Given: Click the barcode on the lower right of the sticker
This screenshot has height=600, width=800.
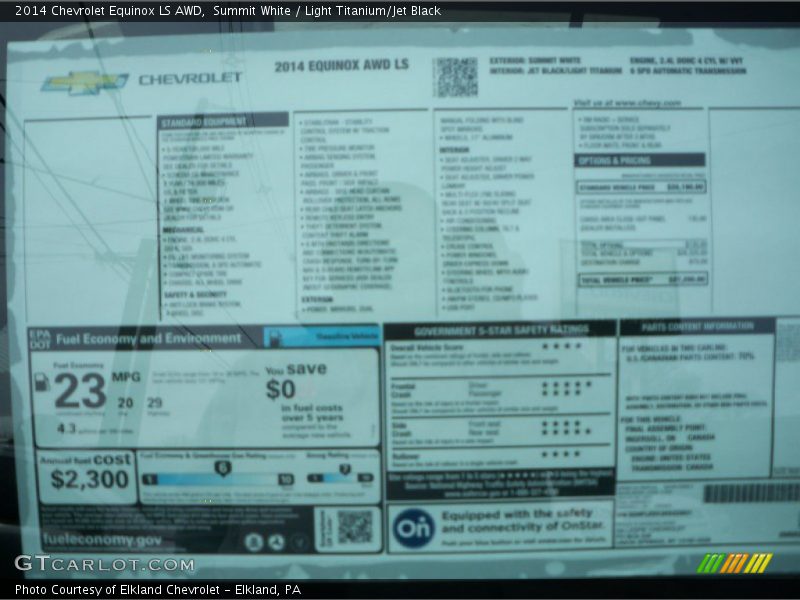Looking at the screenshot, I should pos(751,493).
